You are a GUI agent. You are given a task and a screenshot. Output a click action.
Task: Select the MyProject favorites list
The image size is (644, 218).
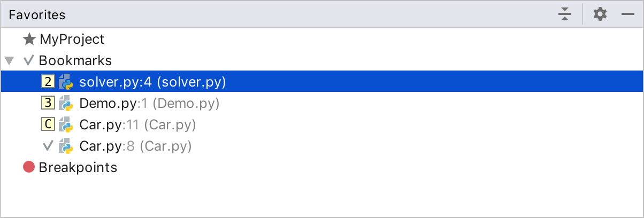pos(72,39)
